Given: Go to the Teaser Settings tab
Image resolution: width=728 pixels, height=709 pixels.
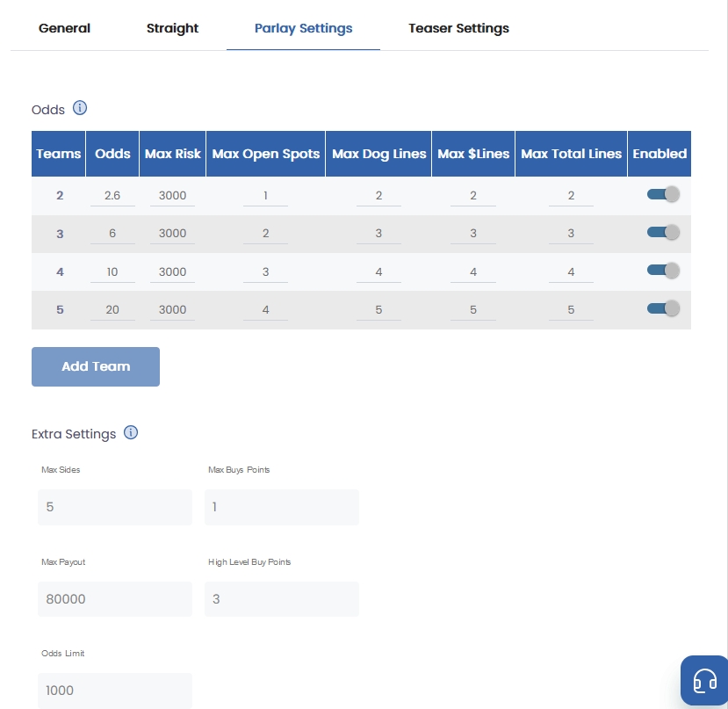Looking at the screenshot, I should click(x=458, y=28).
